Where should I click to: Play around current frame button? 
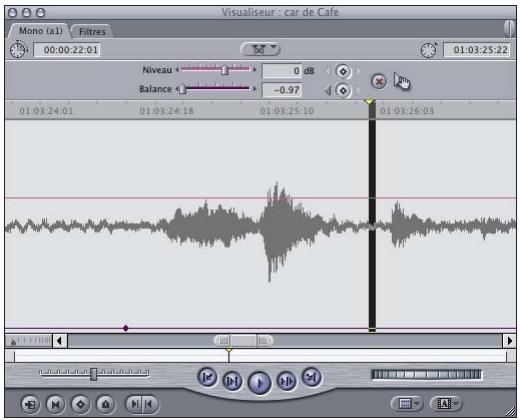(x=287, y=381)
